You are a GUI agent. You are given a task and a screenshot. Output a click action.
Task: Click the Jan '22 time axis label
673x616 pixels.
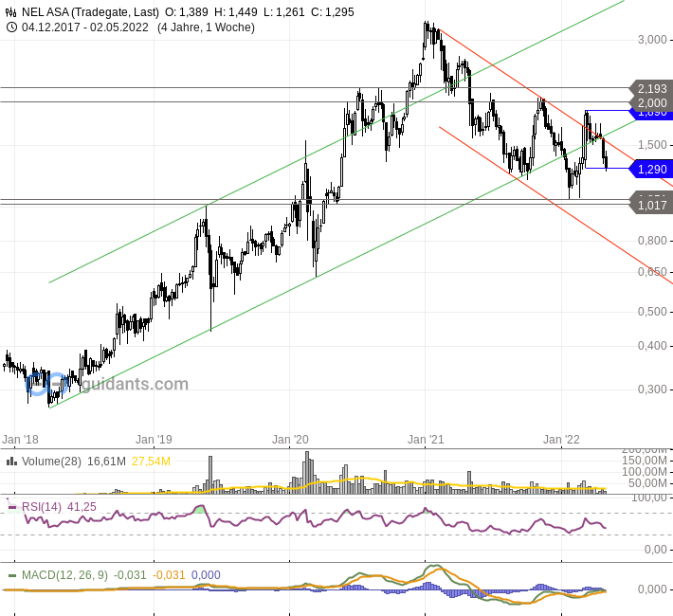point(561,440)
